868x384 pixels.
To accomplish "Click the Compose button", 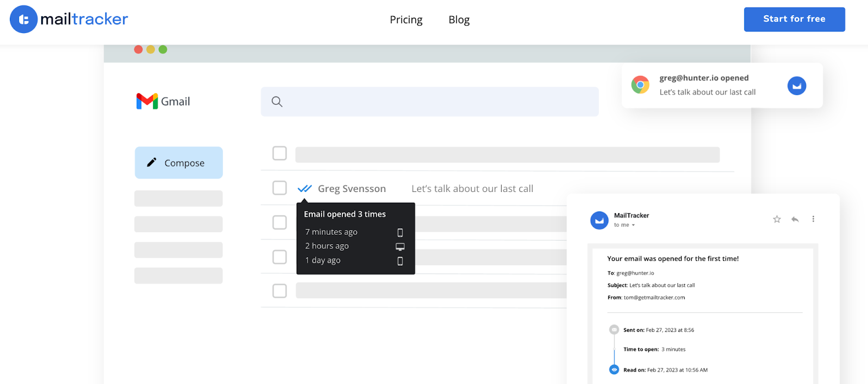I will point(178,163).
